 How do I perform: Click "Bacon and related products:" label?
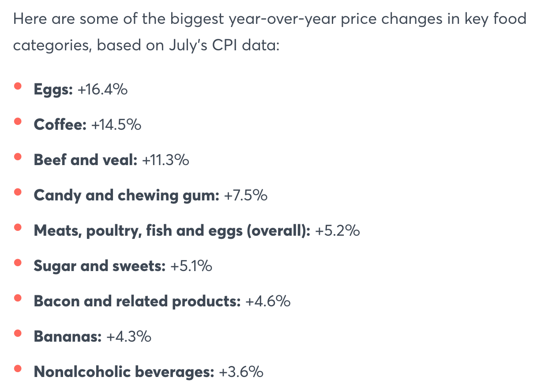pyautogui.click(x=137, y=302)
